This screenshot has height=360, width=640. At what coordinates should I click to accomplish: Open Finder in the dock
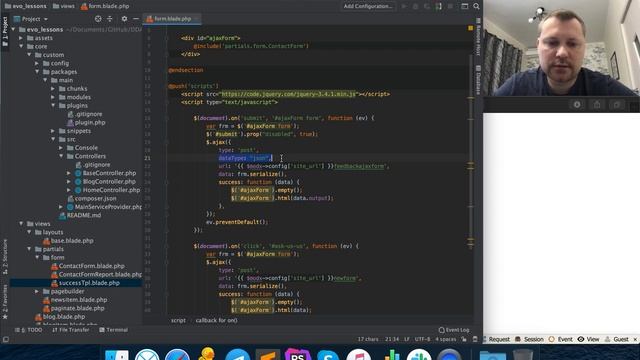pos(117,354)
